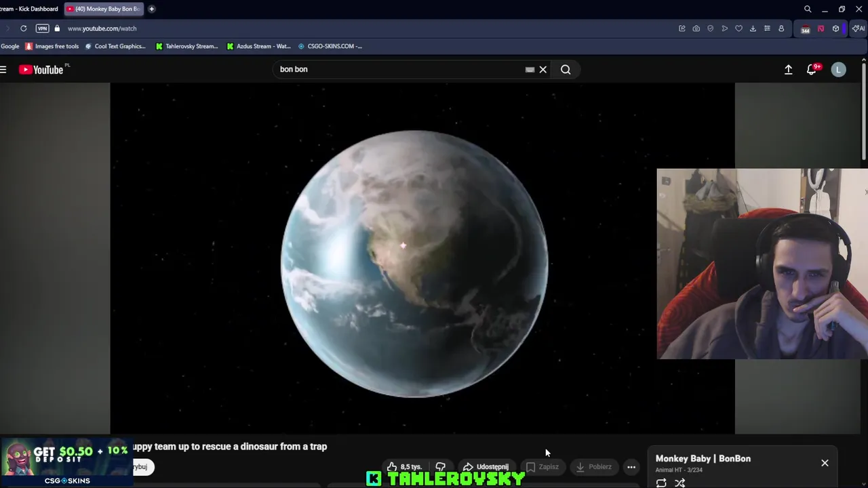The width and height of the screenshot is (868, 488).
Task: Close the Monkey Baby playlist panel
Action: click(825, 463)
